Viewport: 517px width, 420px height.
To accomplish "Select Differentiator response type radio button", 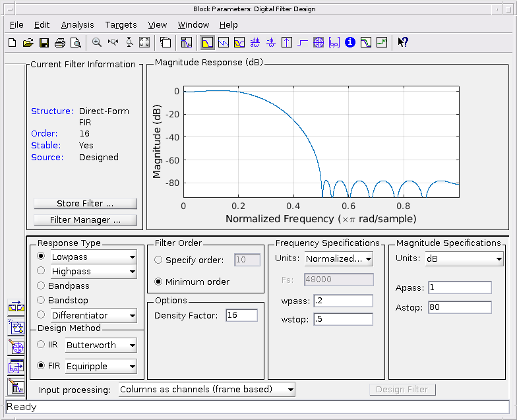I will pyautogui.click(x=41, y=315).
